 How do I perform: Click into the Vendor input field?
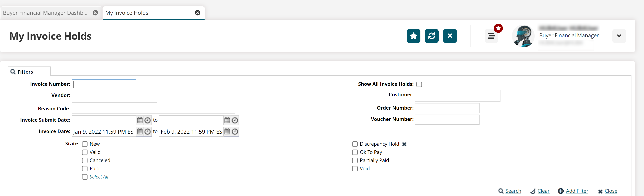114,97
